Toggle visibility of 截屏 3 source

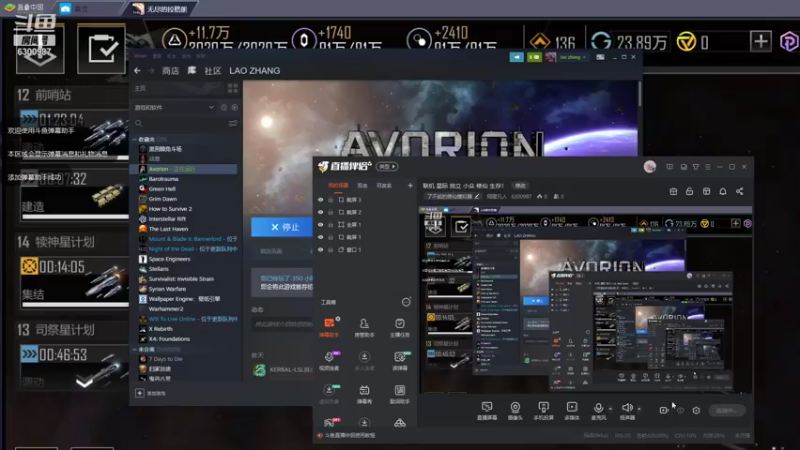click(x=320, y=199)
